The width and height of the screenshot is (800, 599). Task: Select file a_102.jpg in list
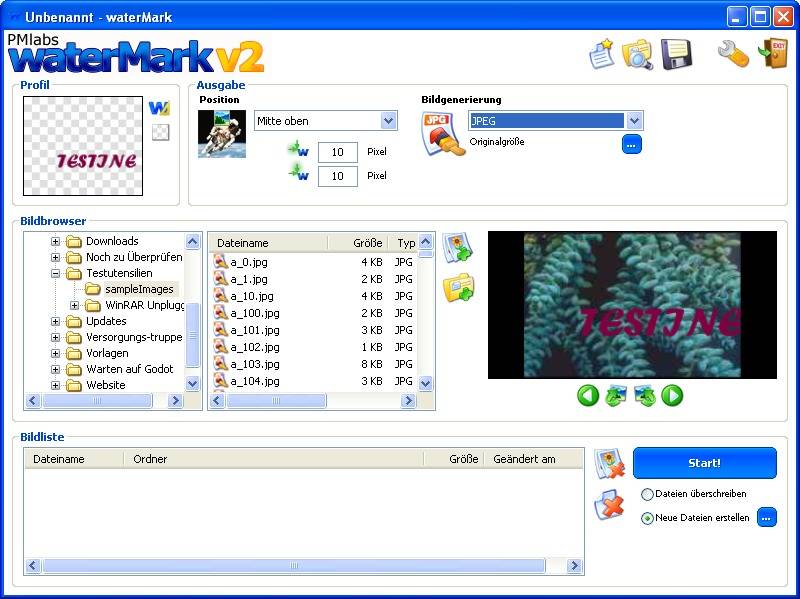coord(255,347)
